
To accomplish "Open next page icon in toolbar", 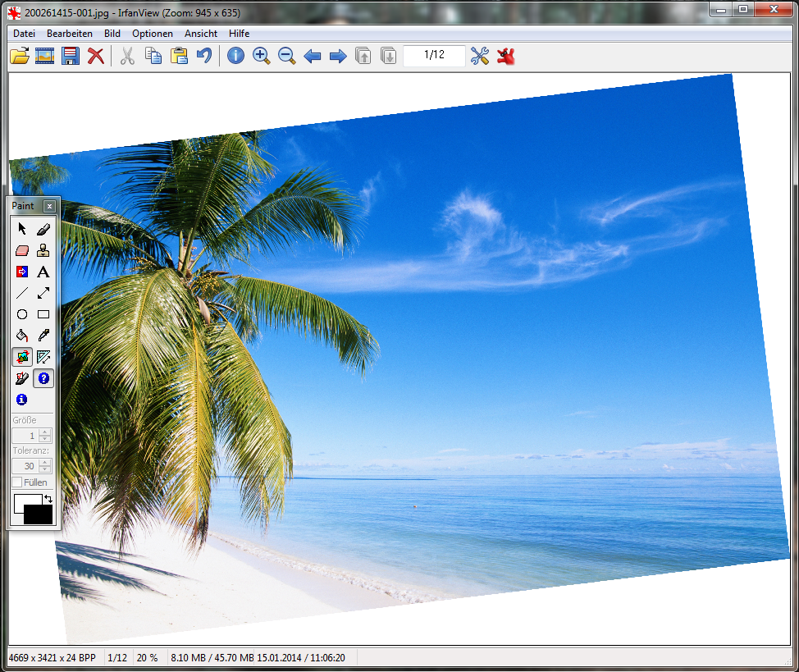I will [388, 56].
